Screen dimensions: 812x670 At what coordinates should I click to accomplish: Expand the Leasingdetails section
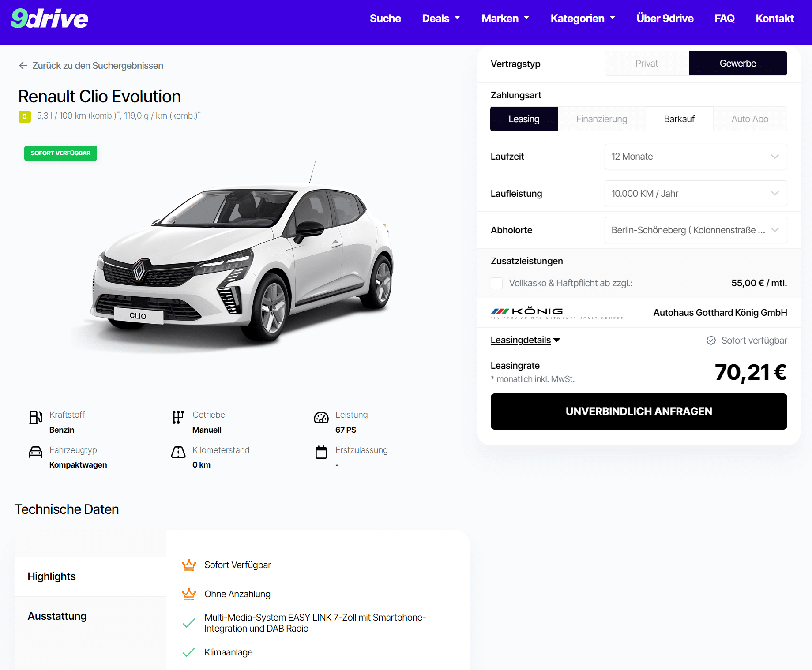[525, 340]
